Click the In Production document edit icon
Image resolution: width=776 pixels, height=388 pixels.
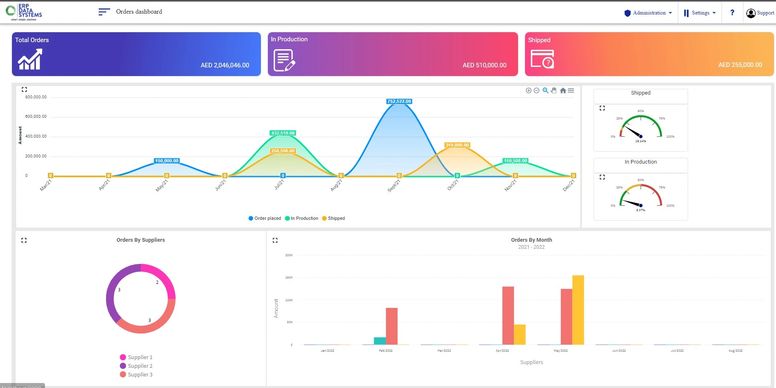point(285,60)
